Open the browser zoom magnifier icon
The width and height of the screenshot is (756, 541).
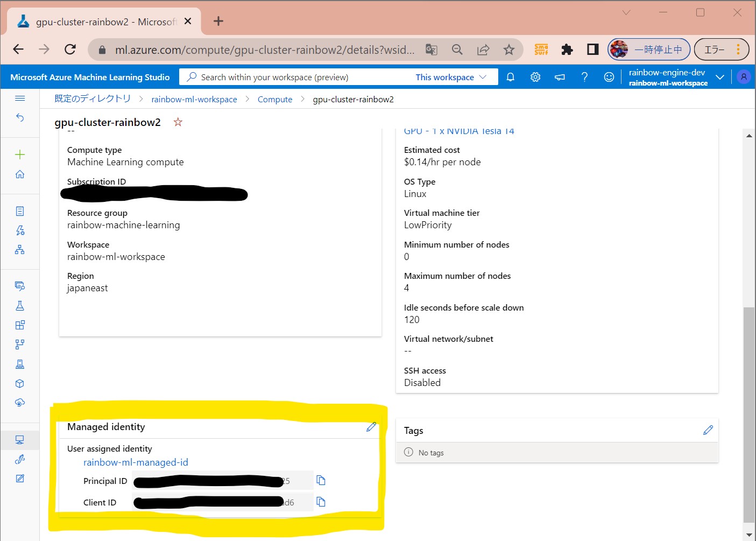[457, 50]
